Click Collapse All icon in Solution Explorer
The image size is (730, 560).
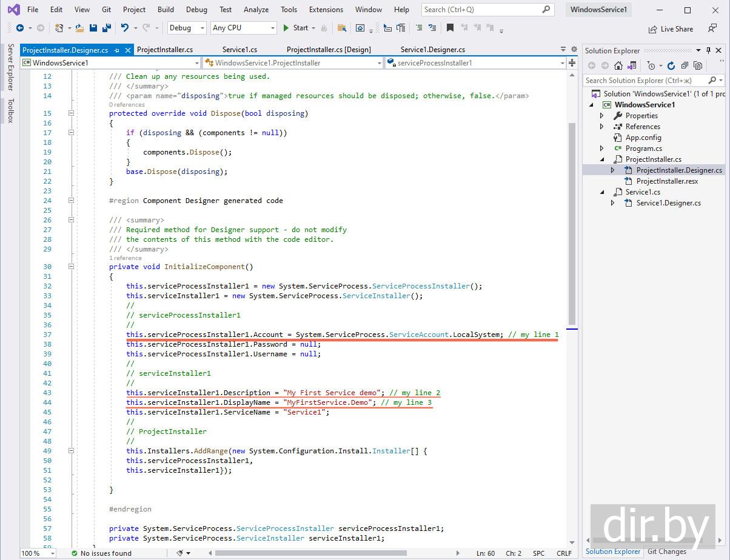click(685, 65)
